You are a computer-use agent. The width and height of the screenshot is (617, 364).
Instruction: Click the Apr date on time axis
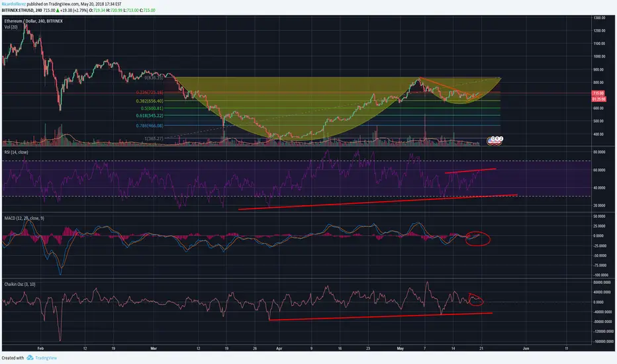pos(279,348)
